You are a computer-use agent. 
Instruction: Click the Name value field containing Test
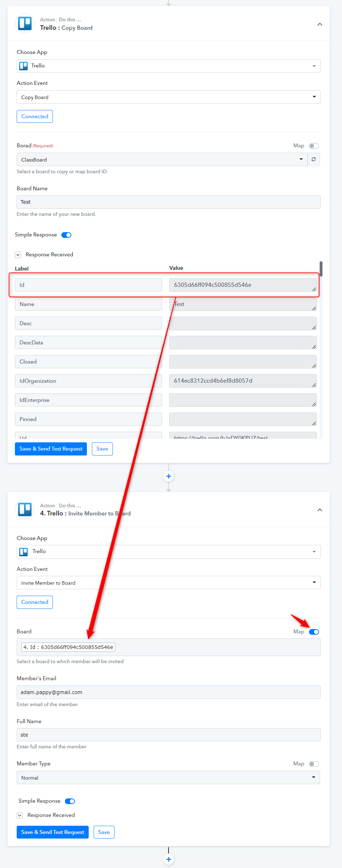[243, 304]
